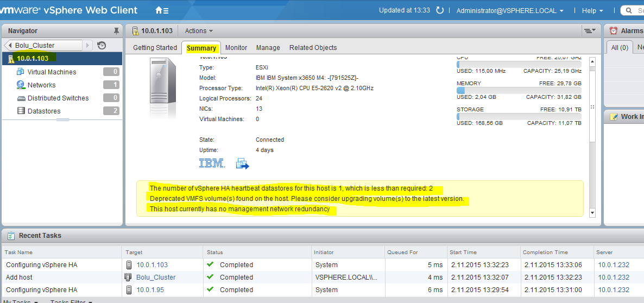Screen dimensions: 644x303
Task: Click the Distributed Switches icon in Navigator
Action: click(x=21, y=98)
